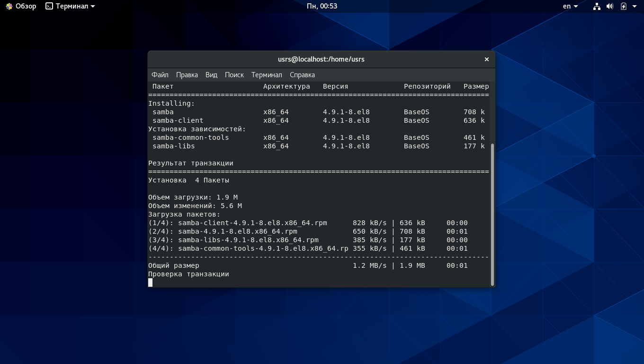The image size is (644, 364).
Task: Select the Вид menu
Action: [x=211, y=75]
